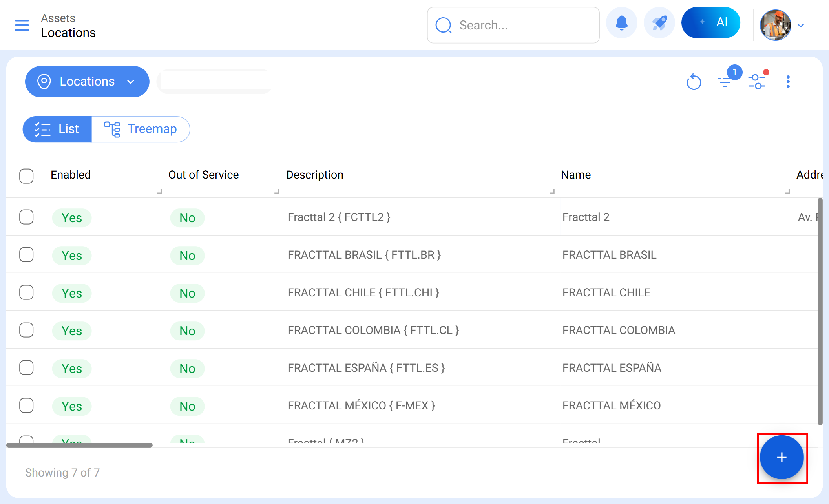The image size is (829, 504).
Task: Click the horizontal scrollbar at table bottom
Action: (79, 445)
